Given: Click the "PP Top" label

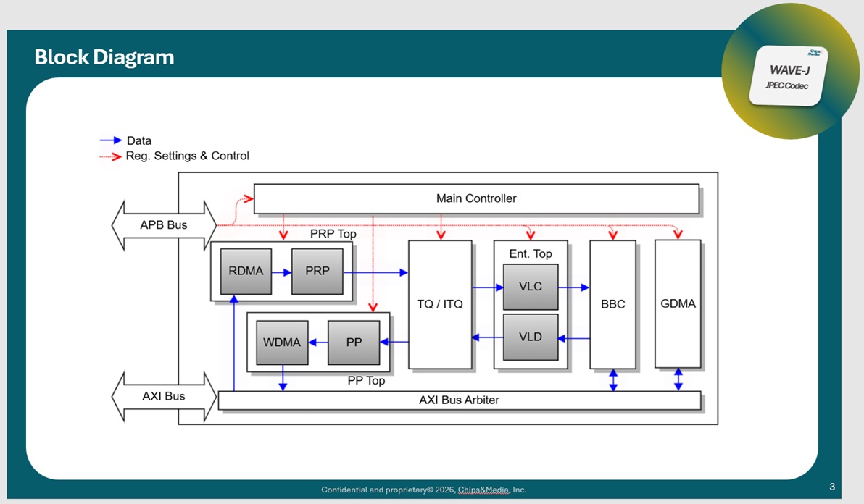Looking at the screenshot, I should (366, 381).
